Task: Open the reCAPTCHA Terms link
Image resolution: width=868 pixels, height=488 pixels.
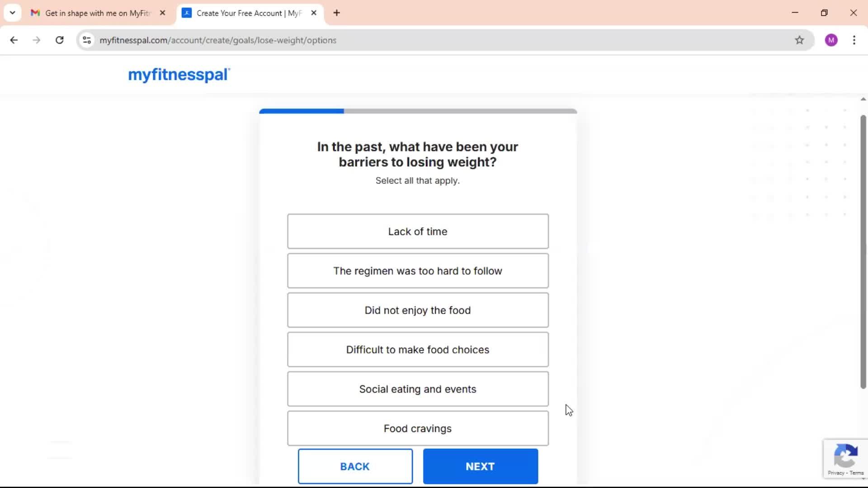Action: pos(857,473)
